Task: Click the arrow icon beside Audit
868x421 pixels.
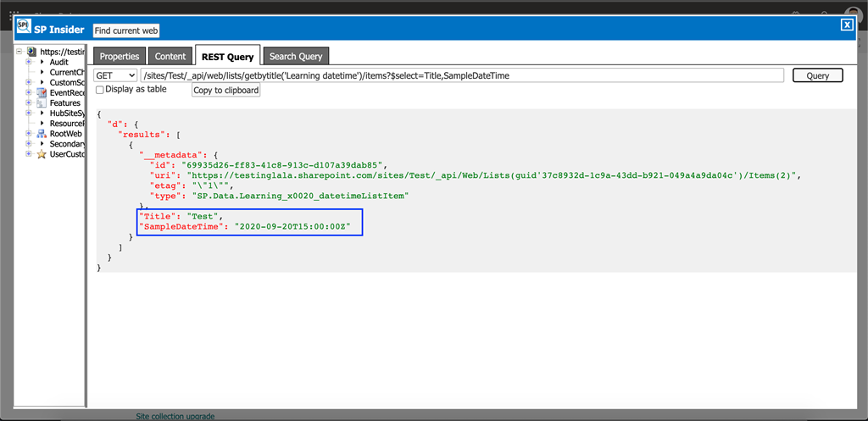Action: (42, 62)
